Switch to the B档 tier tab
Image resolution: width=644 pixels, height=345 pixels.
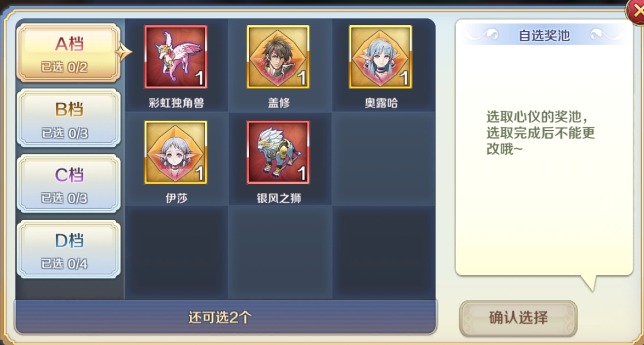(x=69, y=118)
